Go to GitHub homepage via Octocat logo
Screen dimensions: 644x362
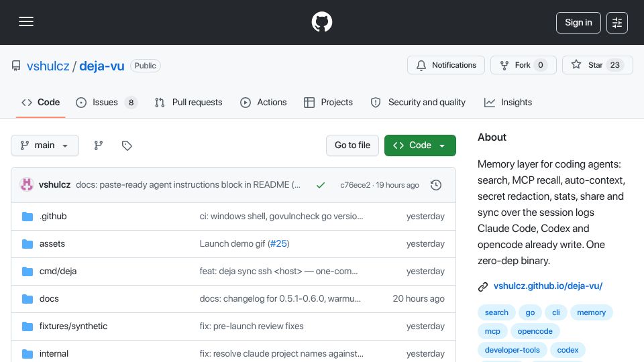pyautogui.click(x=321, y=21)
